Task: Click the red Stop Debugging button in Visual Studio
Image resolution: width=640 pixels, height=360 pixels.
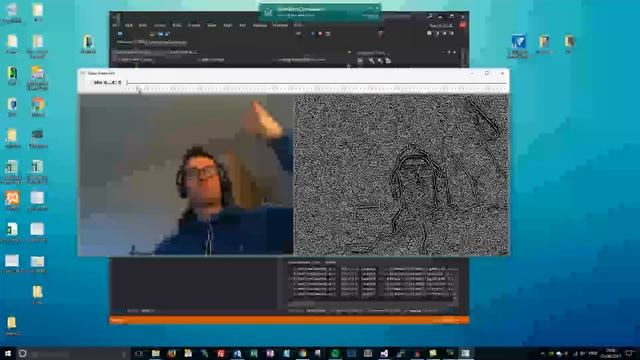Action: pyautogui.click(x=320, y=34)
